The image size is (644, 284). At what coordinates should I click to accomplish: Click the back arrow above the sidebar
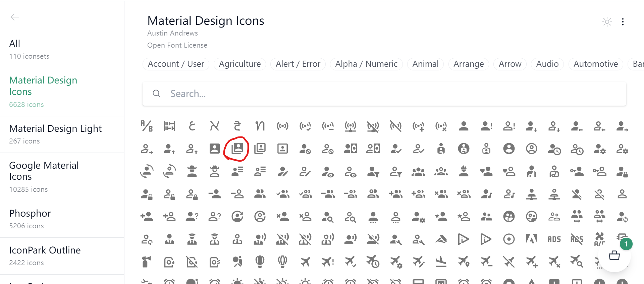point(15,17)
